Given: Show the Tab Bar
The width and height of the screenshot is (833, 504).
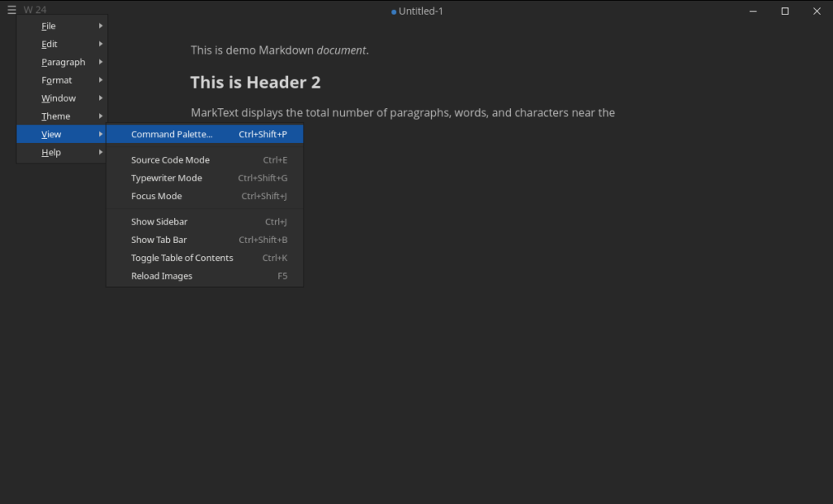Looking at the screenshot, I should click(158, 239).
